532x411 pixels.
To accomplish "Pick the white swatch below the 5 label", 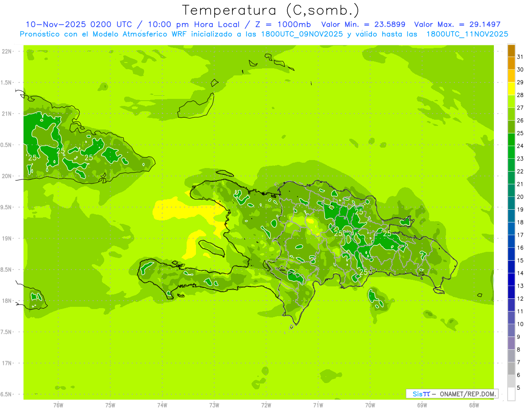I will pyautogui.click(x=511, y=394).
